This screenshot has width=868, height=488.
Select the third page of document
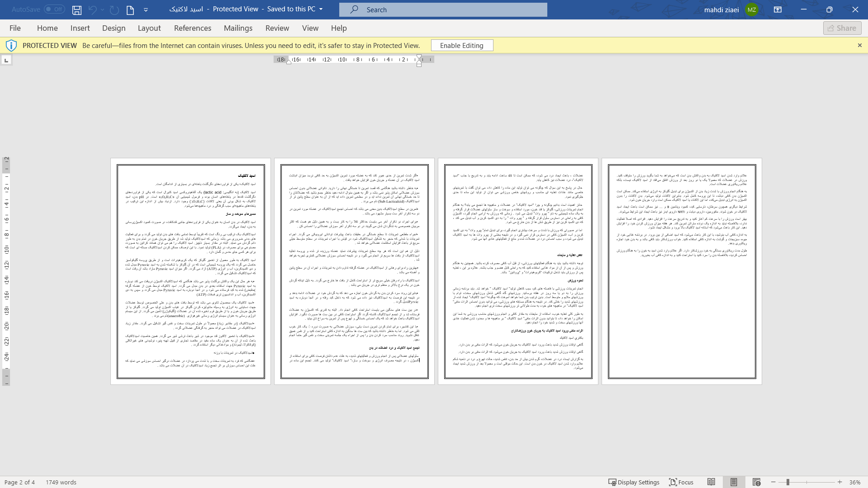click(x=518, y=271)
